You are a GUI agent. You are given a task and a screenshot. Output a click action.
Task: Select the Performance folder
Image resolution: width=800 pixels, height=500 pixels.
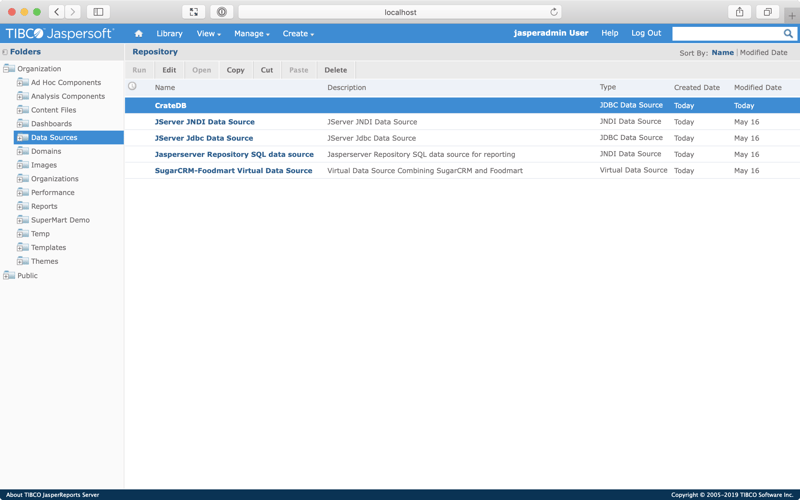(53, 192)
